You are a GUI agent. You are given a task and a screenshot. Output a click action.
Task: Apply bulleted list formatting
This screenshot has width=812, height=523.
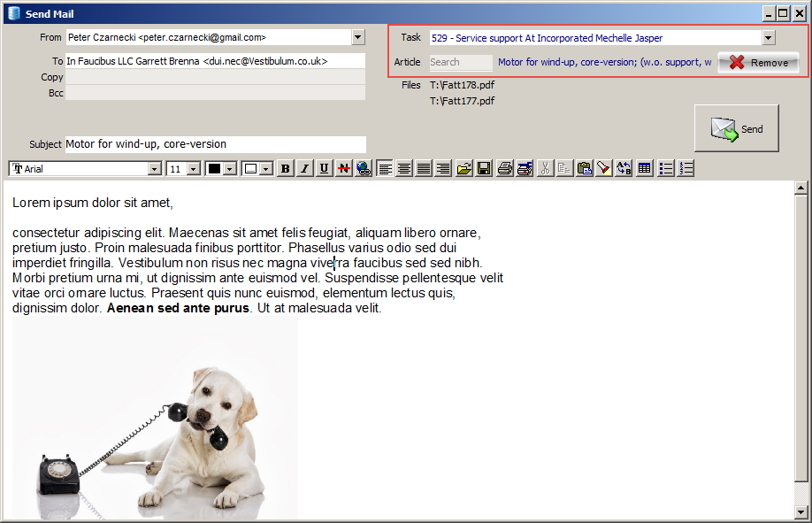click(667, 169)
